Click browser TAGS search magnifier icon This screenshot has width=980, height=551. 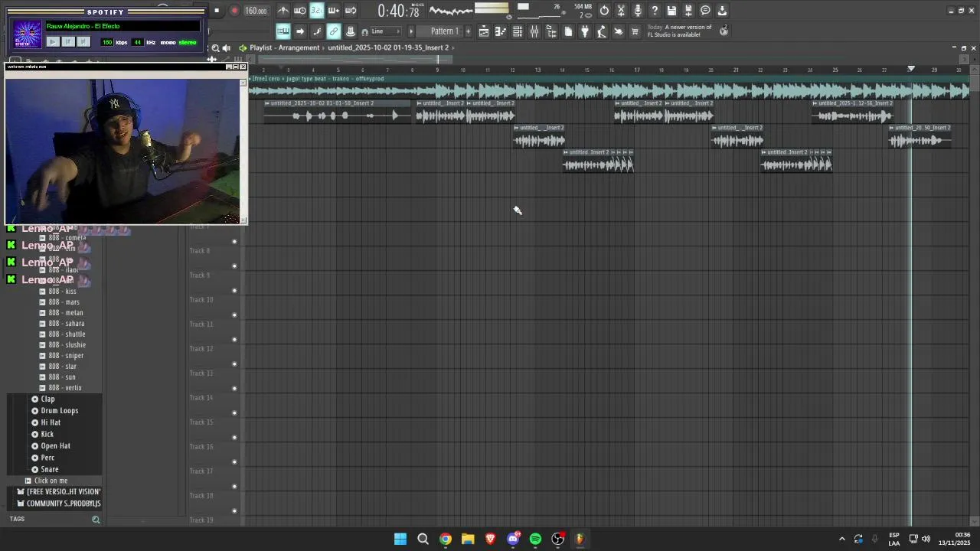[x=96, y=520]
